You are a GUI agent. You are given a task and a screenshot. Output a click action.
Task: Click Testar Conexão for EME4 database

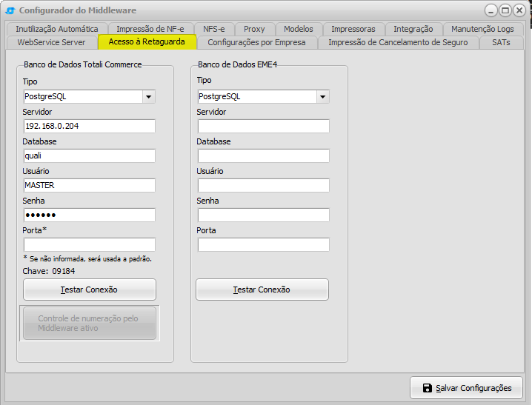262,289
